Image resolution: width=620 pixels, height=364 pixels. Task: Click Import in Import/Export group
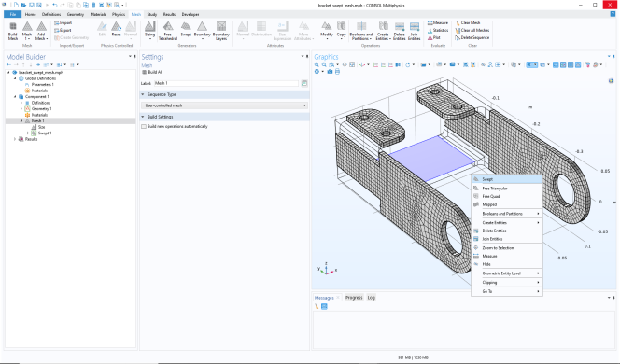coord(63,23)
